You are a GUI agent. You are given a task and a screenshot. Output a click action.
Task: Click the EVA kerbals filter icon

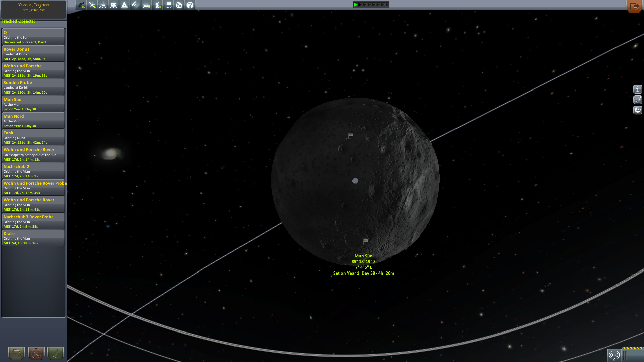[157, 5]
